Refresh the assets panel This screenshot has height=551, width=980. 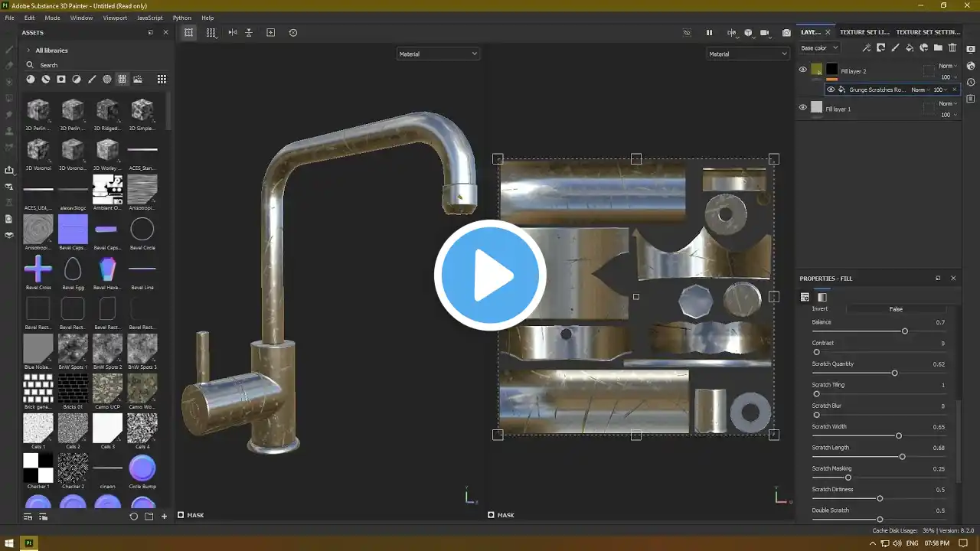click(x=133, y=517)
